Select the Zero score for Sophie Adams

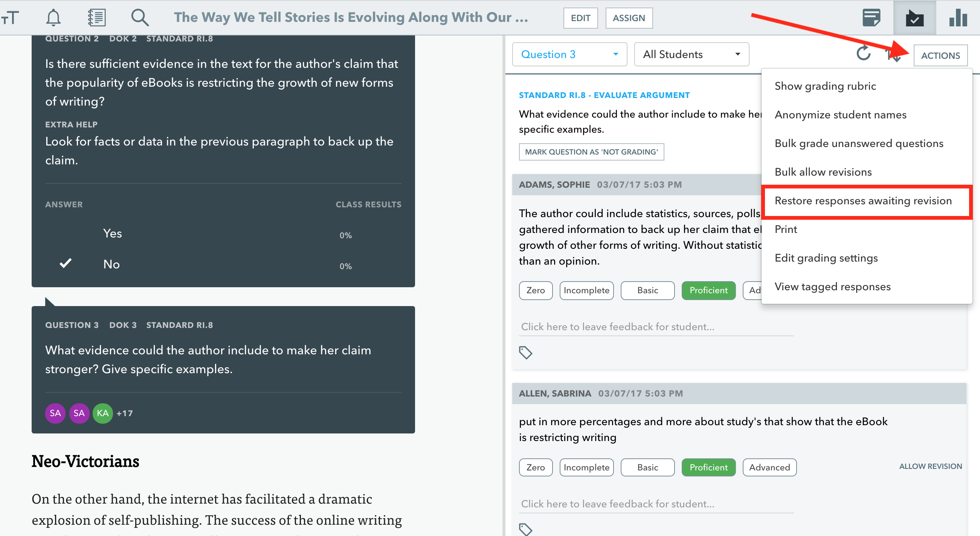tap(535, 291)
